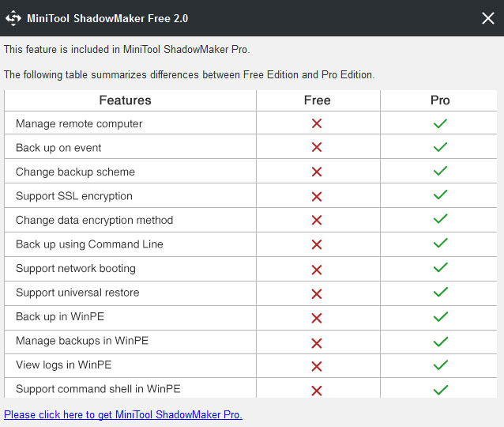The image size is (504, 427).
Task: Click green check for Back up using Command Line
Action: 440,244
